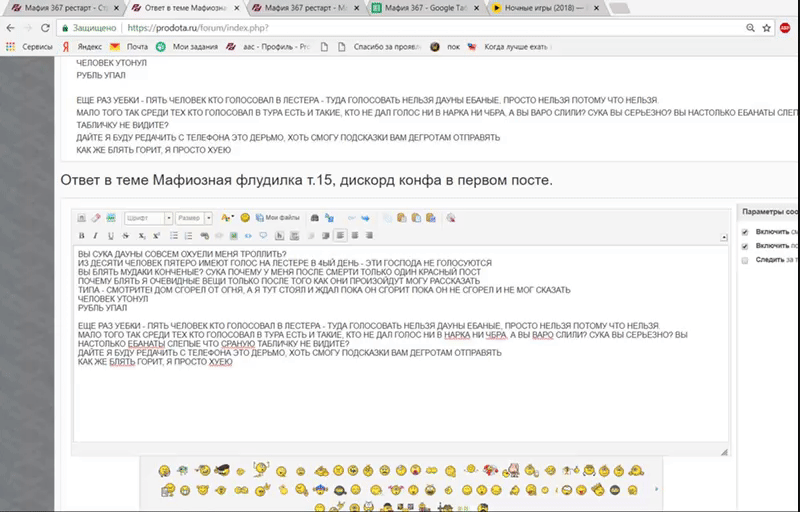This screenshot has width=800, height=512.
Task: Open aac - Профиль bookmark
Action: (x=268, y=46)
